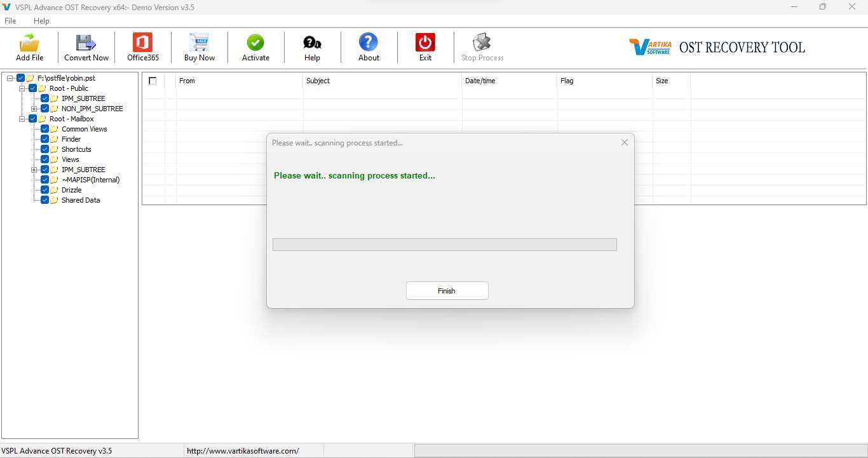The image size is (868, 458).
Task: Open the File menu
Action: [10, 21]
